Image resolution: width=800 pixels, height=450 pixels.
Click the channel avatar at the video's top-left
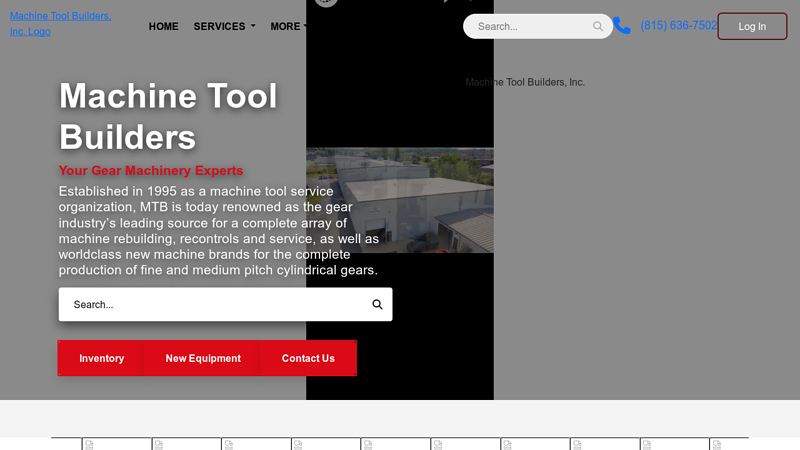pos(326,2)
